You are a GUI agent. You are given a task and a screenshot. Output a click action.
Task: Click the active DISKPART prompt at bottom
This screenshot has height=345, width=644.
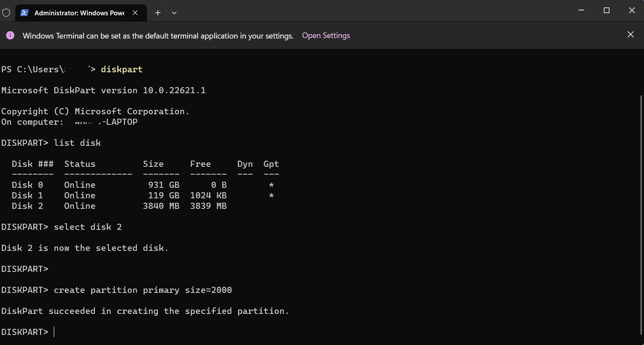tap(25, 332)
